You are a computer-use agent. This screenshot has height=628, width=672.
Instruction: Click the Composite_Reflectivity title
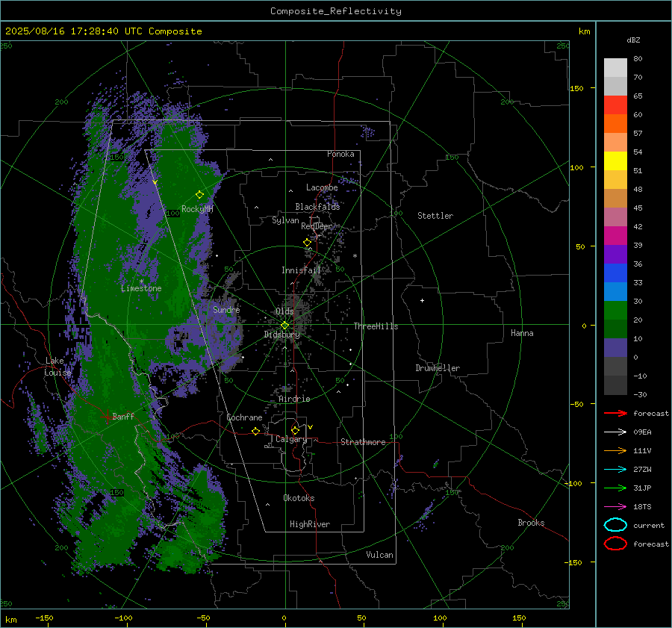click(x=336, y=11)
